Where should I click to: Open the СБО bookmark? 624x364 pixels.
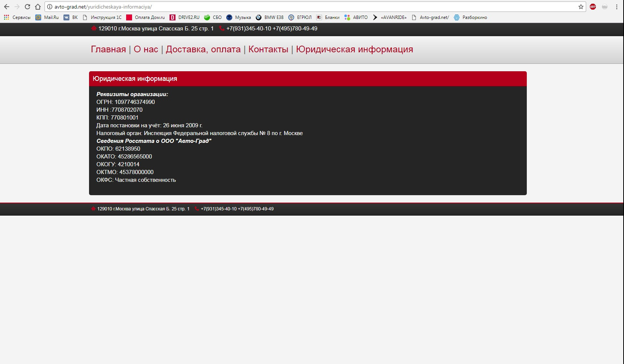(213, 17)
